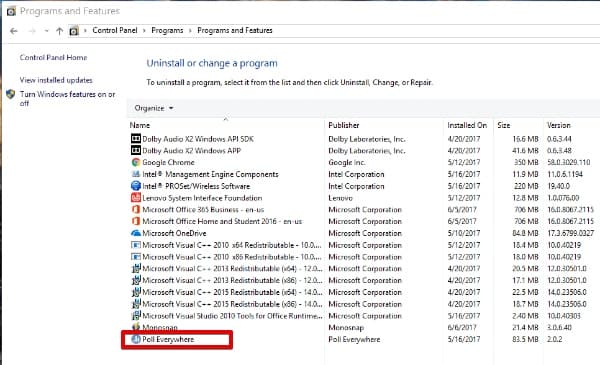Click the Visual C++ 2013 (x64) Redistributable icon
Image resolution: width=600 pixels, height=365 pixels.
pos(136,269)
